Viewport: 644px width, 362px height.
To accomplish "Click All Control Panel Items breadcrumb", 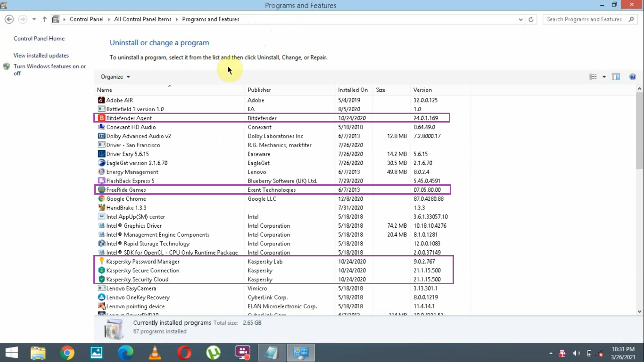I will pos(143,19).
